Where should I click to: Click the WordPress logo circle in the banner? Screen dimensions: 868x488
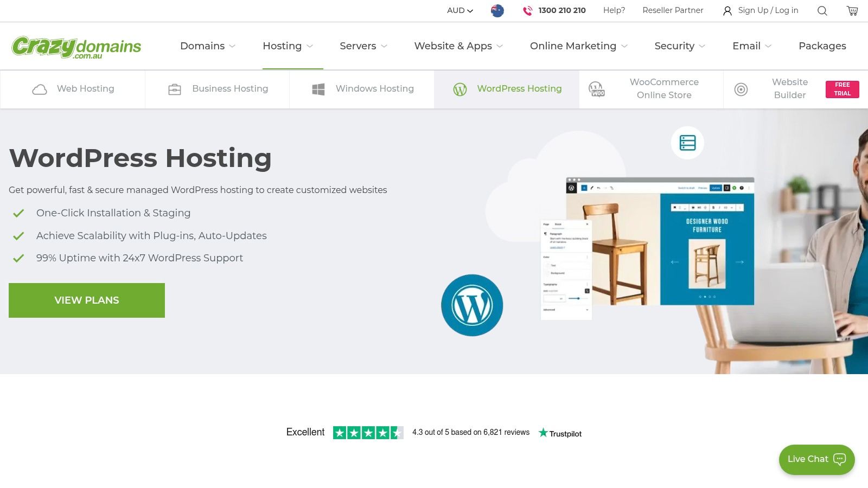[471, 305]
